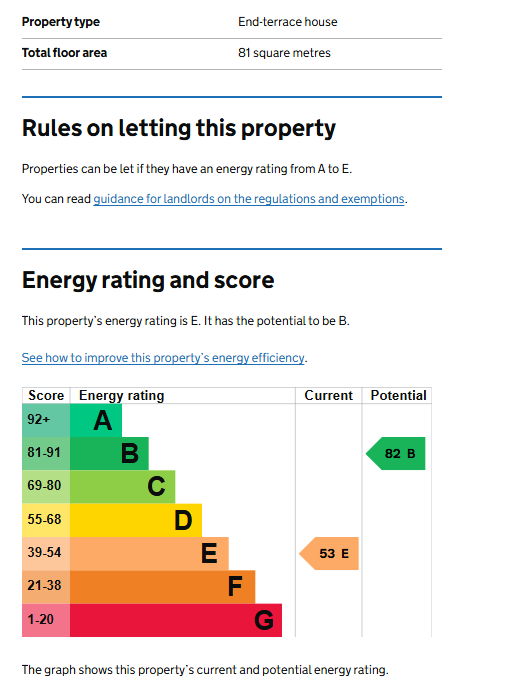This screenshot has height=694, width=510.
Task: Click the potential 82 B arrow marker
Action: (x=395, y=454)
